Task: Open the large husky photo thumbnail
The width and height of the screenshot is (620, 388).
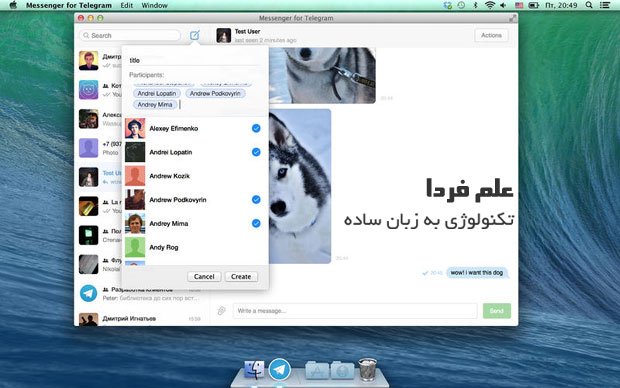Action: point(300,186)
